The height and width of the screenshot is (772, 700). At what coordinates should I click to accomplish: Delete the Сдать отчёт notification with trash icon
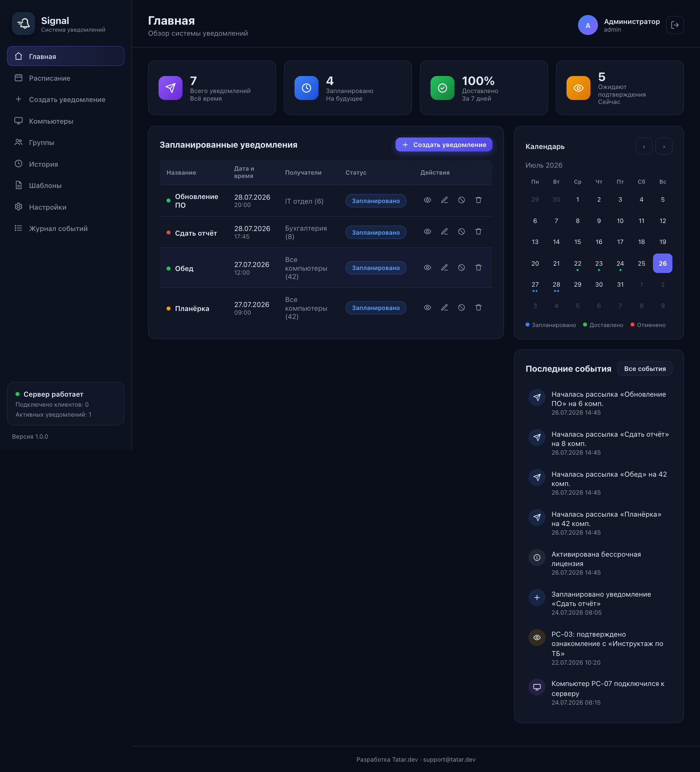(478, 232)
